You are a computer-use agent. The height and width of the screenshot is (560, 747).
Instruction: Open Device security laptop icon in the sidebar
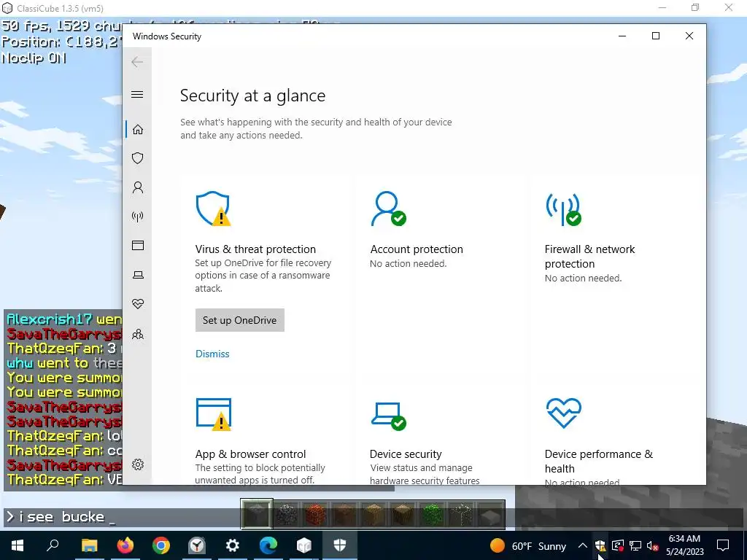pyautogui.click(x=138, y=275)
